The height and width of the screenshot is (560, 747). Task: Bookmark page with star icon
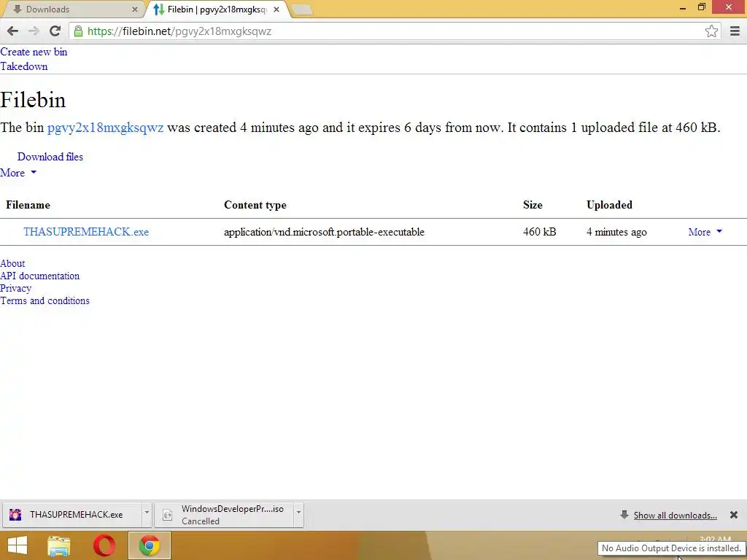(x=711, y=31)
